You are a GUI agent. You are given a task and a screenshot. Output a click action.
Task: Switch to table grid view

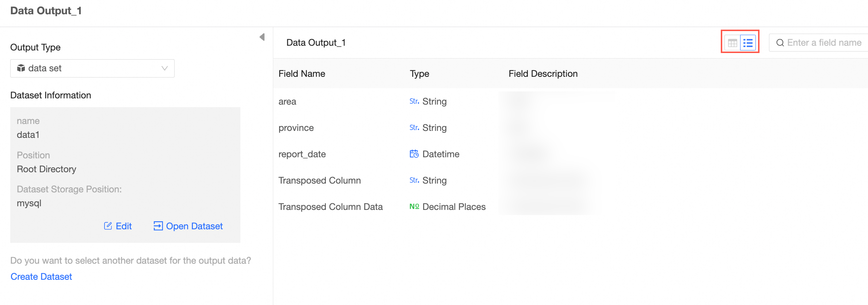click(x=732, y=43)
